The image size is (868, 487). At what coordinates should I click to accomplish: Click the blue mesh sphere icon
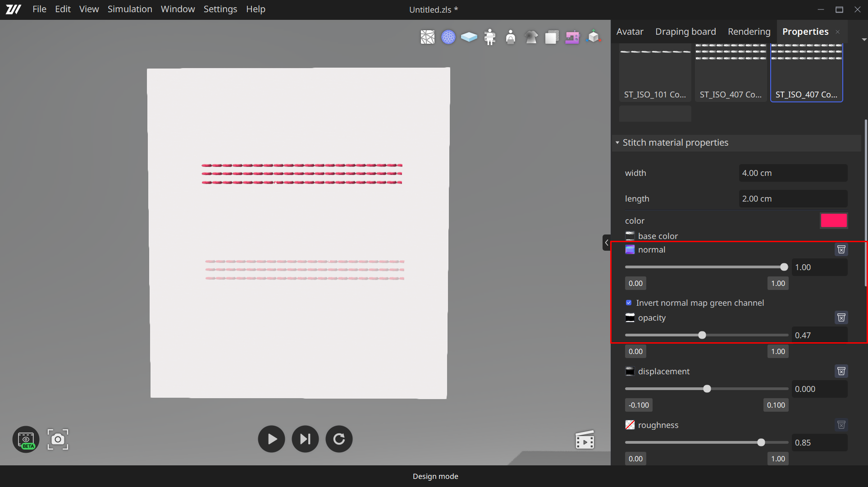448,37
